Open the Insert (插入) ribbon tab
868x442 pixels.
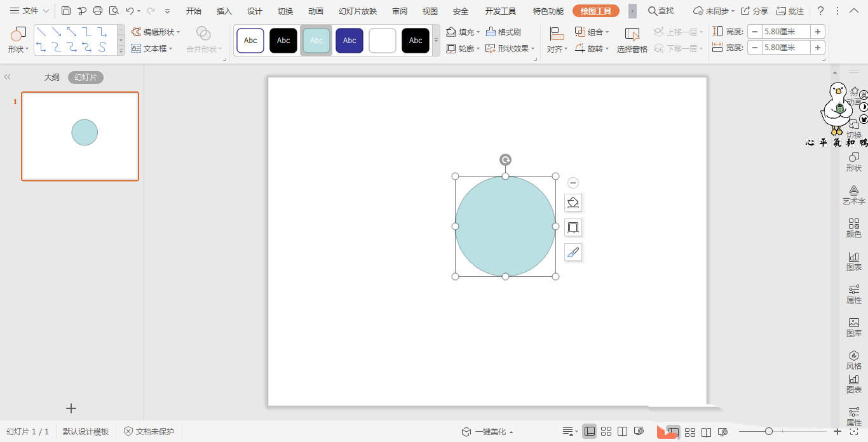point(224,11)
